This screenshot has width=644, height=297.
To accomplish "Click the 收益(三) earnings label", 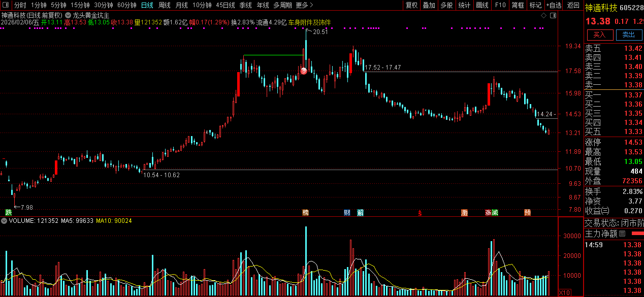I will pos(597,210).
